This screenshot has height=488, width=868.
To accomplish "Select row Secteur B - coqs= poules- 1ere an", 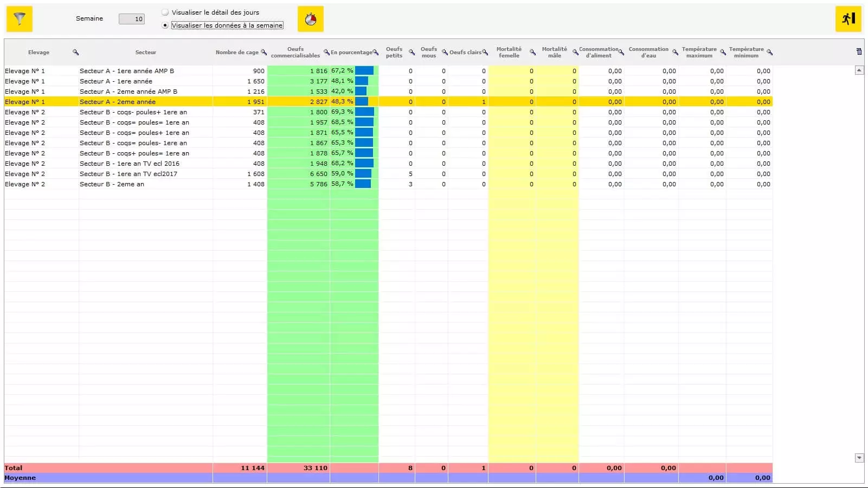I will point(388,143).
